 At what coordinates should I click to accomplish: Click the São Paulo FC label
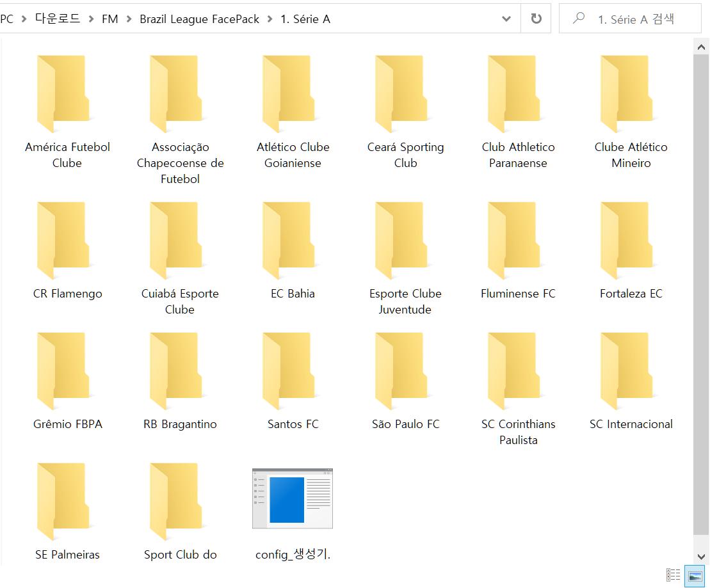coord(406,424)
